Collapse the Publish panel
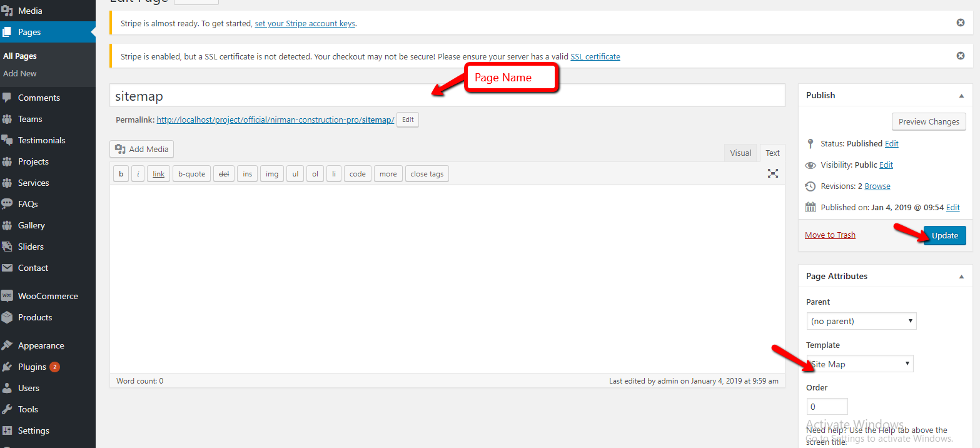The height and width of the screenshot is (448, 980). [961, 96]
